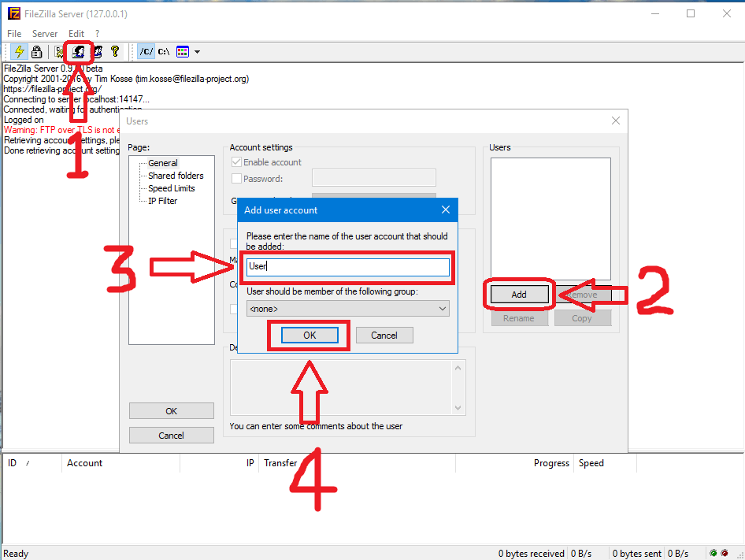Open the Edit menu

76,33
